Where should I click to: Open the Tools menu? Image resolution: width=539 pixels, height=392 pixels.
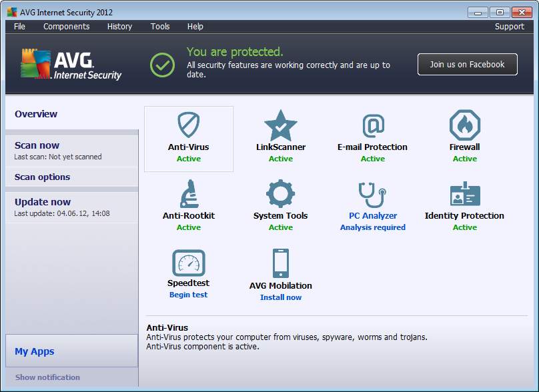pyautogui.click(x=160, y=27)
